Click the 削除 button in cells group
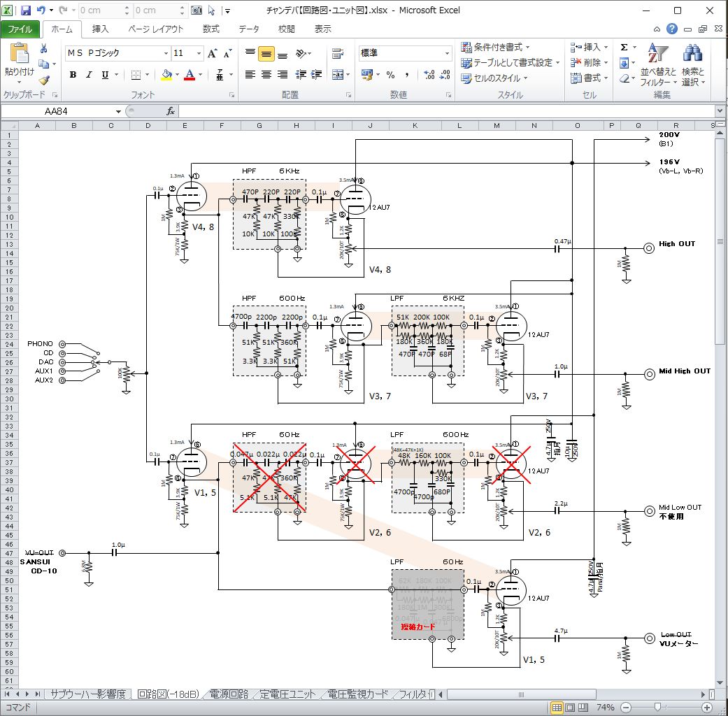This screenshot has width=728, height=716. (x=590, y=63)
